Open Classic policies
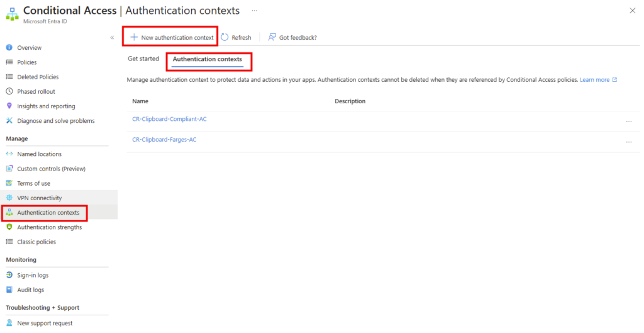The height and width of the screenshot is (333, 644). [x=36, y=242]
